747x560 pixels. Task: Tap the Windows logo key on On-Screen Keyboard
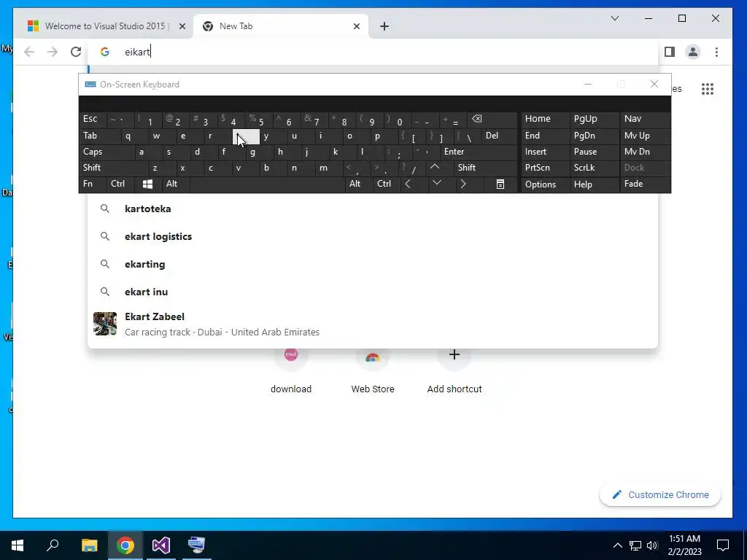click(147, 184)
